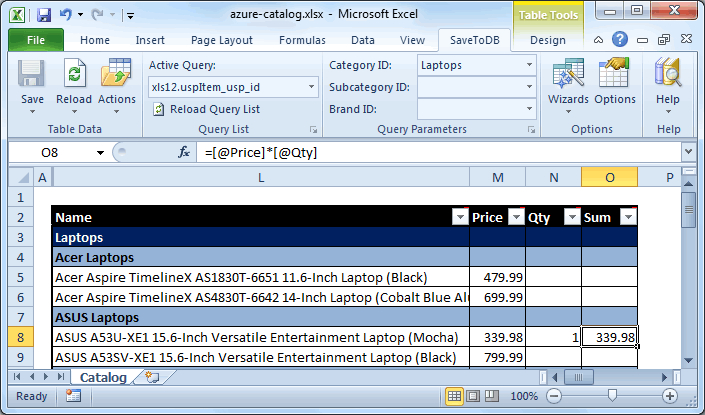Select the Qty cell containing 1
Screen dimensions: 705x415
point(553,337)
